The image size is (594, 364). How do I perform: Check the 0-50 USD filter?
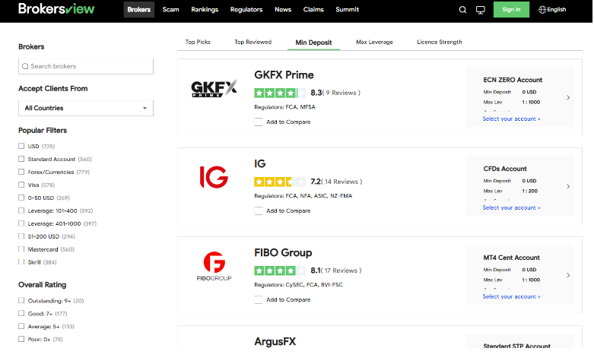tap(21, 198)
